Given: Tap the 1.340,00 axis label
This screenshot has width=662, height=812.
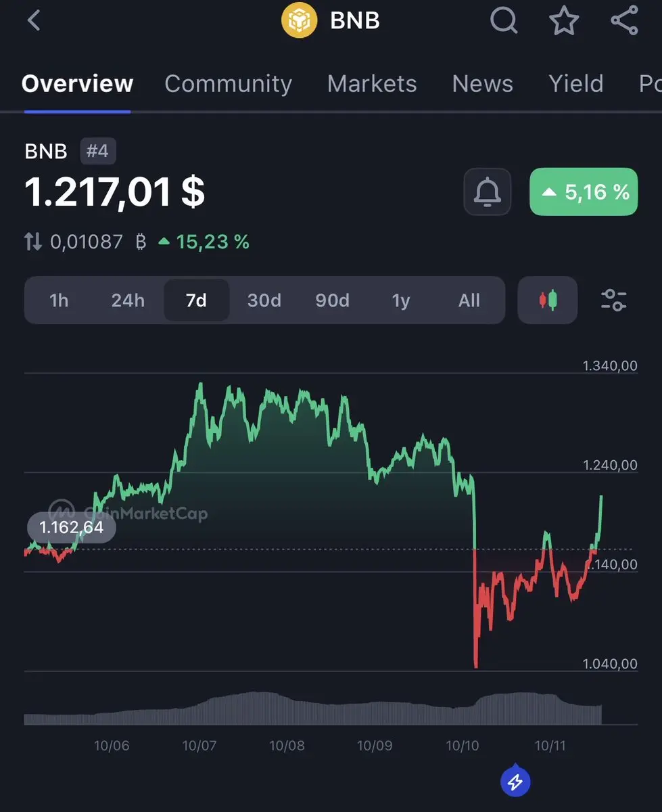Looking at the screenshot, I should 610,366.
